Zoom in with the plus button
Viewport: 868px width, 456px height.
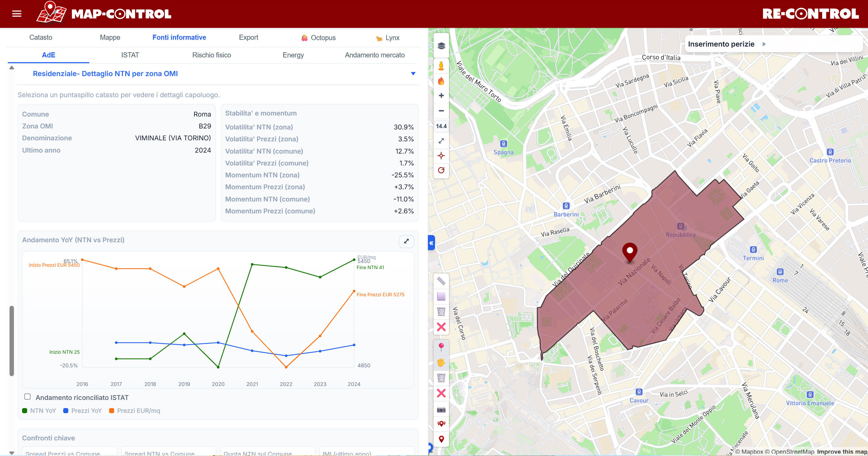point(441,96)
